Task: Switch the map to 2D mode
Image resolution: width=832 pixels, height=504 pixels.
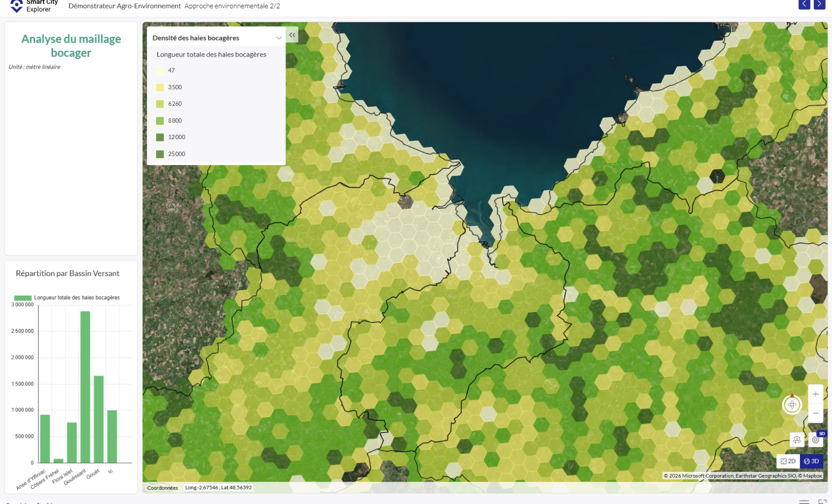Action: pyautogui.click(x=788, y=461)
